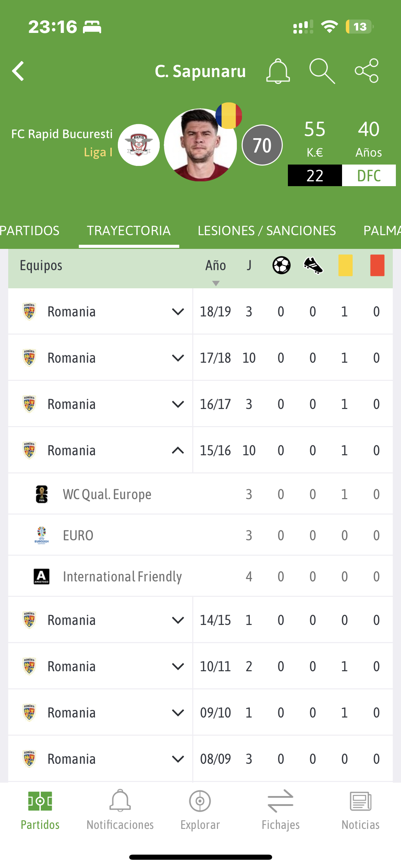Tap the share icon in header

(x=366, y=71)
